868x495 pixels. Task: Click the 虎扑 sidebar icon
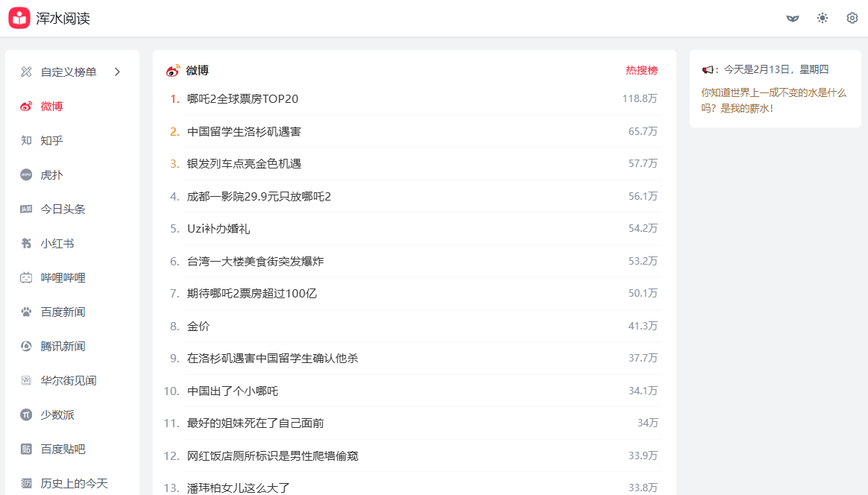[x=26, y=175]
